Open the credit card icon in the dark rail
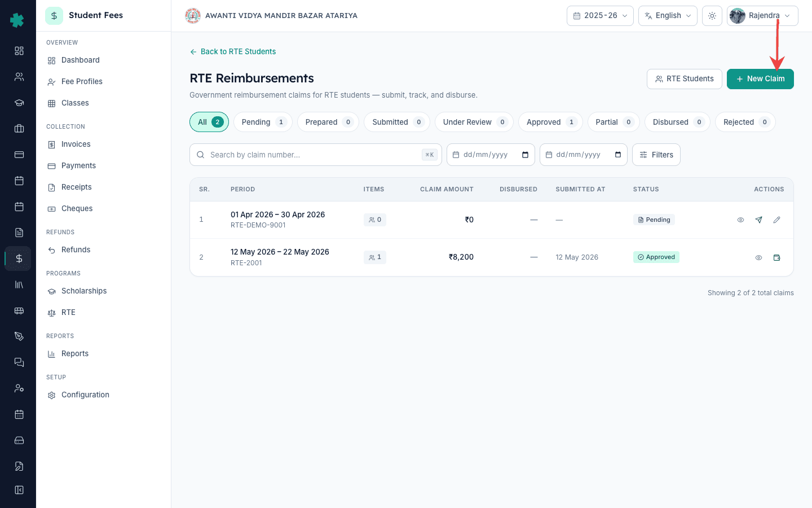 [19, 155]
